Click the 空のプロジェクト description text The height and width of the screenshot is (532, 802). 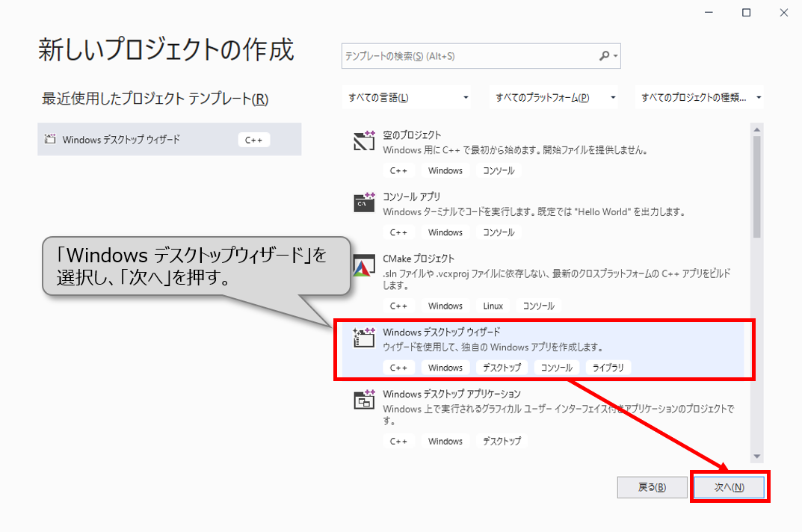pos(516,150)
